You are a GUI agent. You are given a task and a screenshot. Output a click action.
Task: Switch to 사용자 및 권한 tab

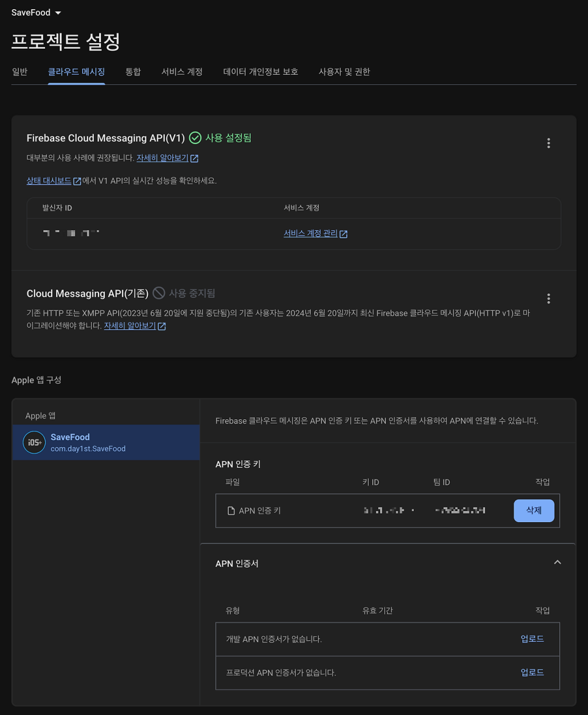(344, 72)
